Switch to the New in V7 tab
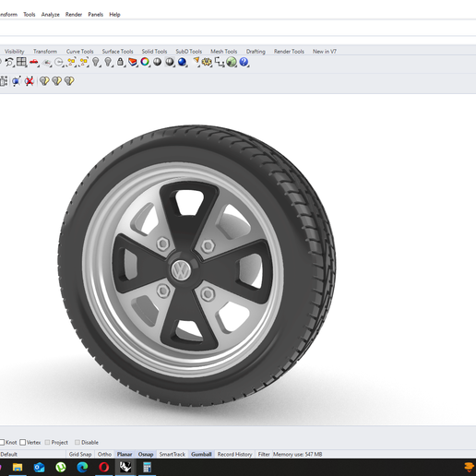The width and height of the screenshot is (476, 476). pos(325,52)
